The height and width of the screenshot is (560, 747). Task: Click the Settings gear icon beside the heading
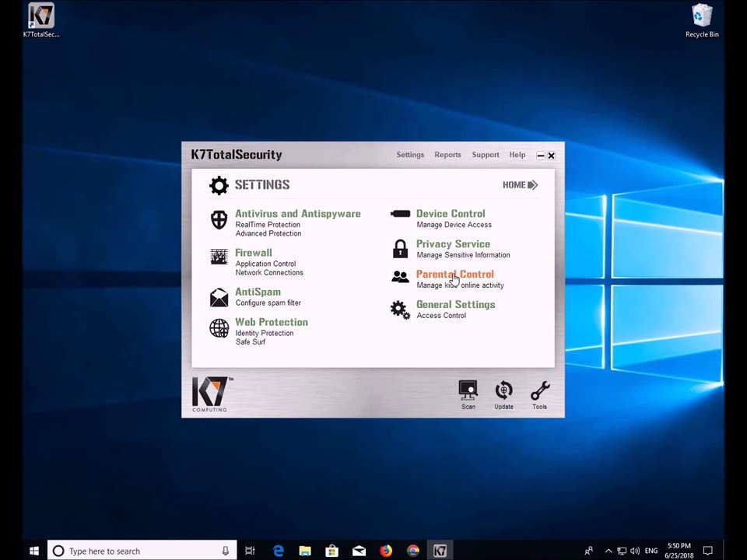(x=219, y=185)
